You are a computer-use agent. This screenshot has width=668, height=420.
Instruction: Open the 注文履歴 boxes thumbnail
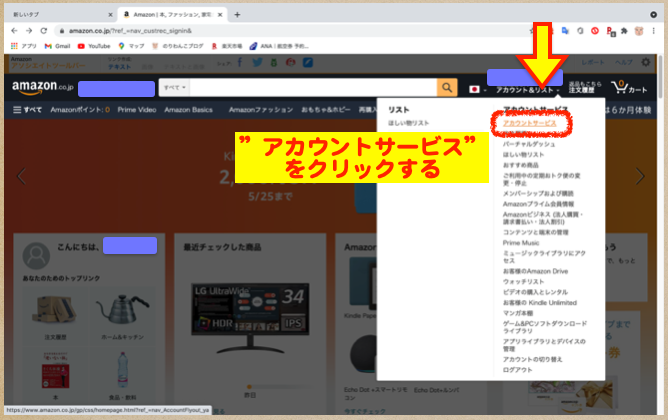[55, 310]
